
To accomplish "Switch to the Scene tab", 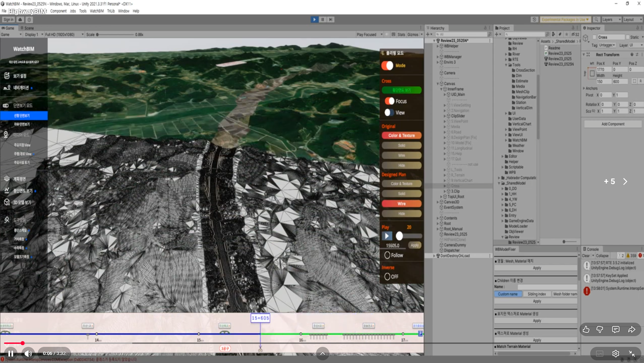I will [x=27, y=28].
